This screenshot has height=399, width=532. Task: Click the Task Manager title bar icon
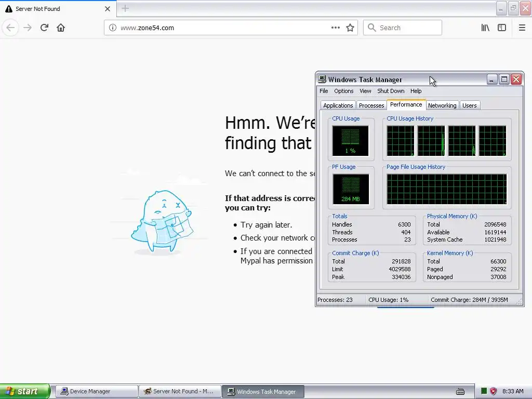pyautogui.click(x=322, y=79)
